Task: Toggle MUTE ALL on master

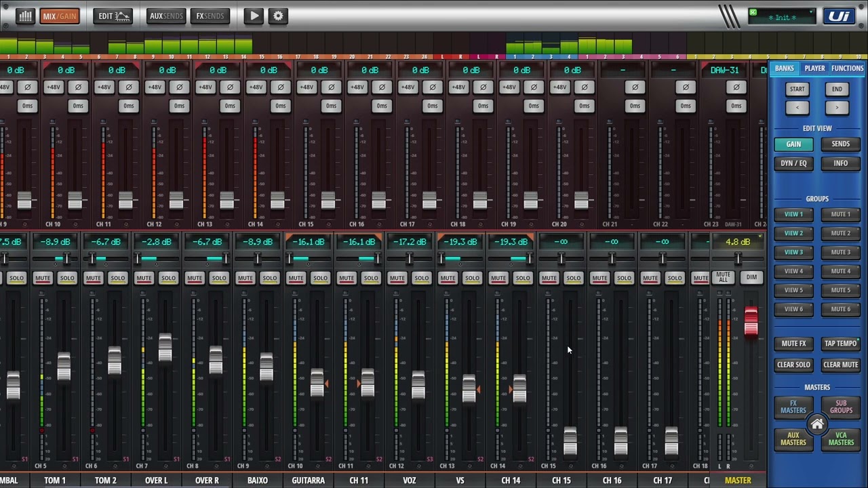Action: coord(724,277)
